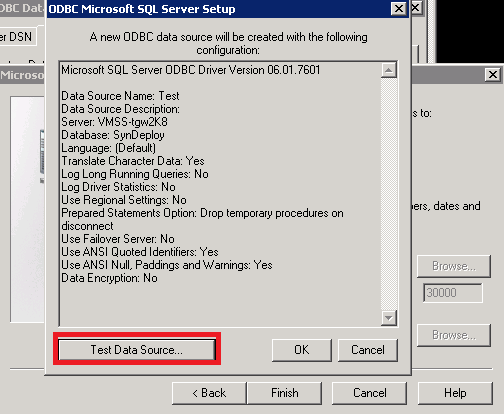Confirm with OK in SQL Server Setup dialog

click(302, 350)
